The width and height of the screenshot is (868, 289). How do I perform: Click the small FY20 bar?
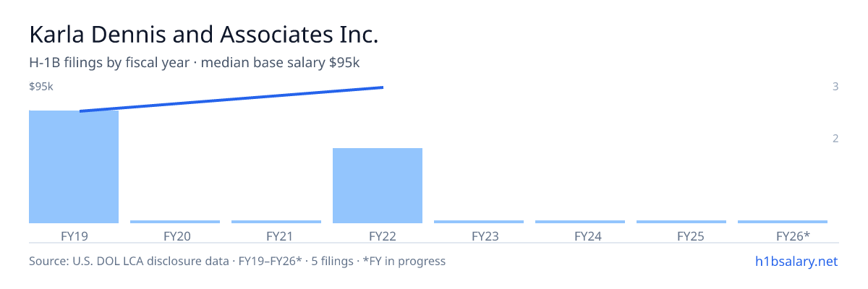click(x=175, y=222)
